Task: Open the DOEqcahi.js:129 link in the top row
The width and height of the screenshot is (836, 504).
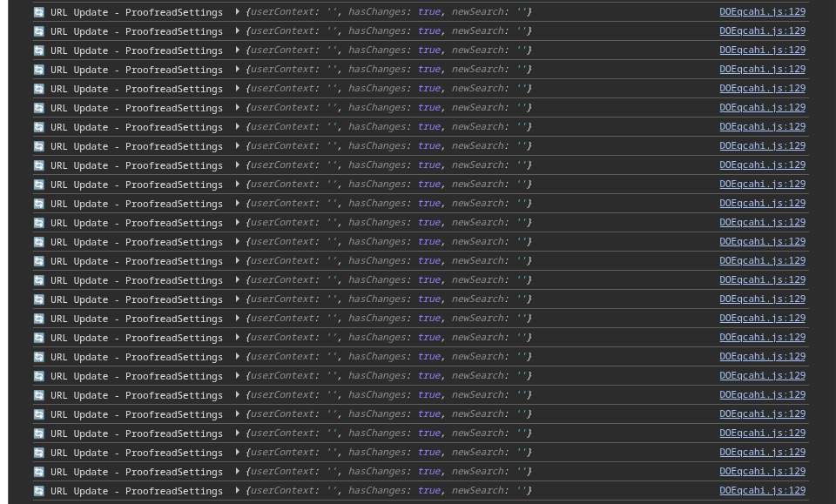Action: [762, 12]
